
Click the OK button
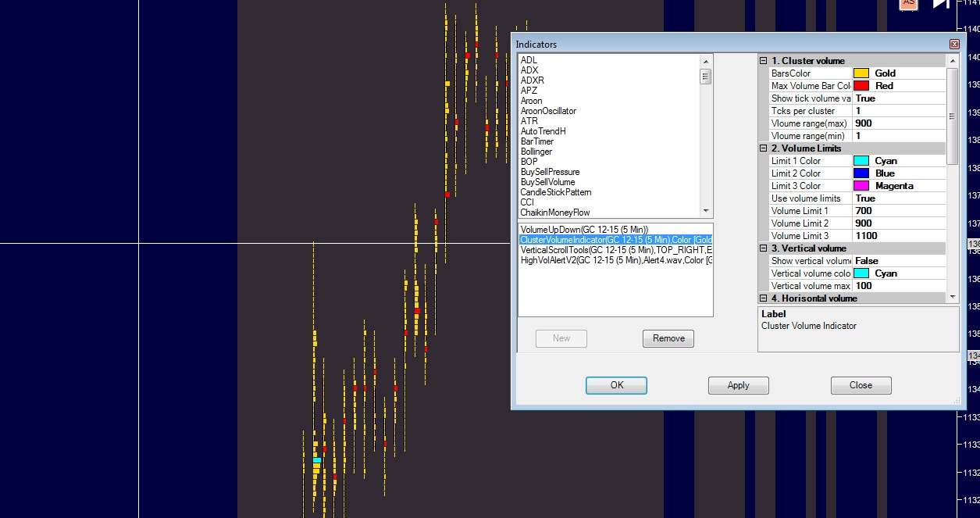click(x=617, y=385)
